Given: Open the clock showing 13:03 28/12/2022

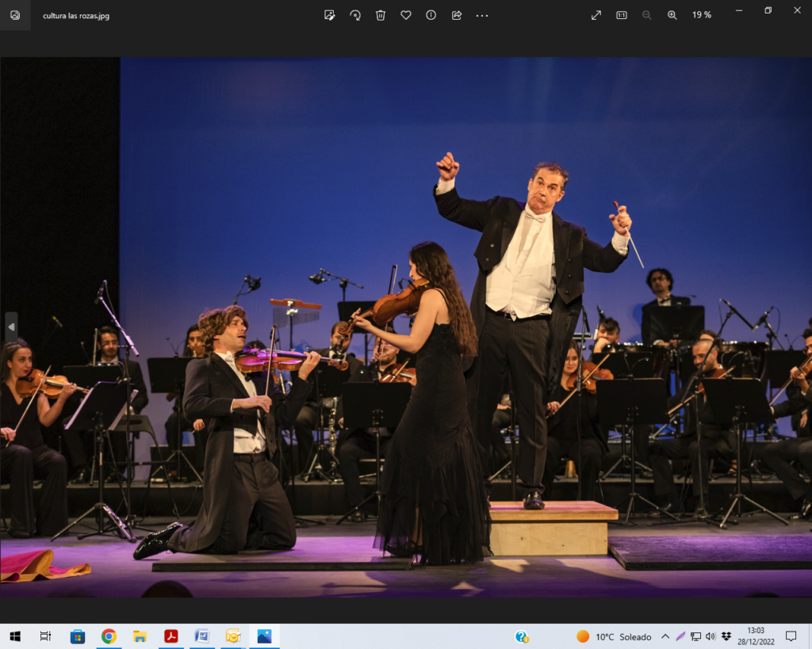Looking at the screenshot, I should coord(756,636).
